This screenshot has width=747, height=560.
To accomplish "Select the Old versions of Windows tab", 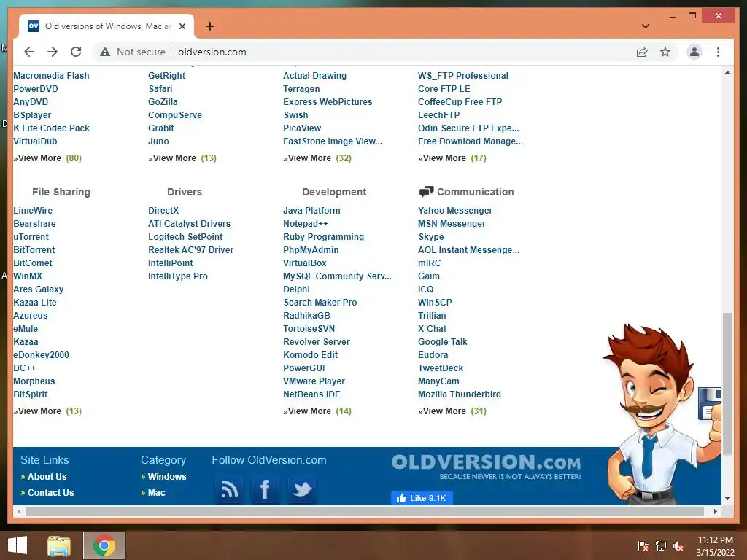I will 107,26.
